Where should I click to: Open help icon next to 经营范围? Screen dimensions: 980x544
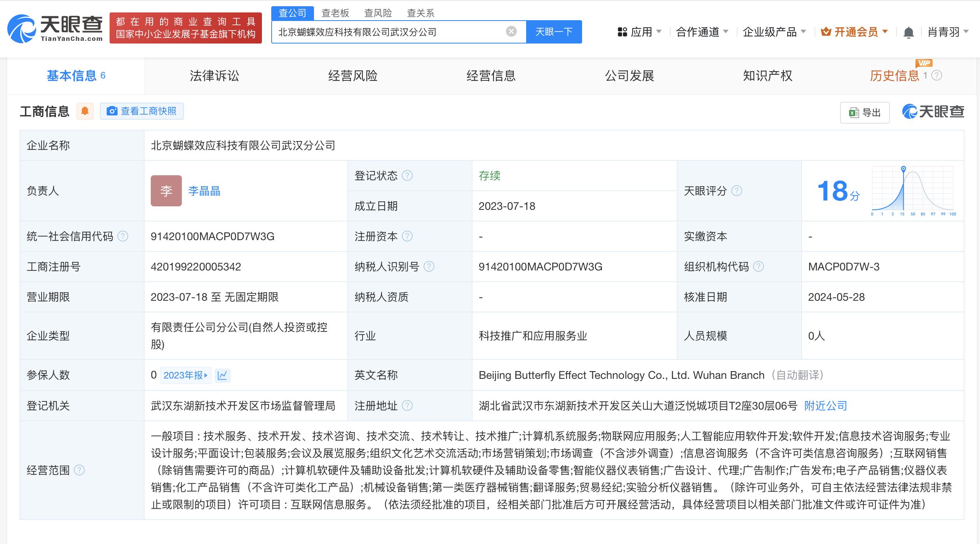(79, 470)
